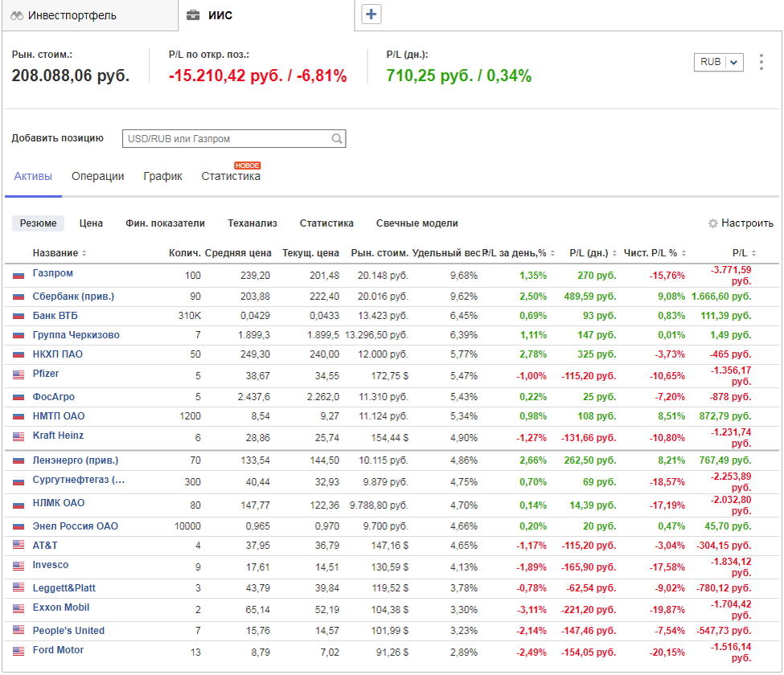Click the briefcase icon on ИИС tab
784x675 pixels.
click(x=193, y=15)
